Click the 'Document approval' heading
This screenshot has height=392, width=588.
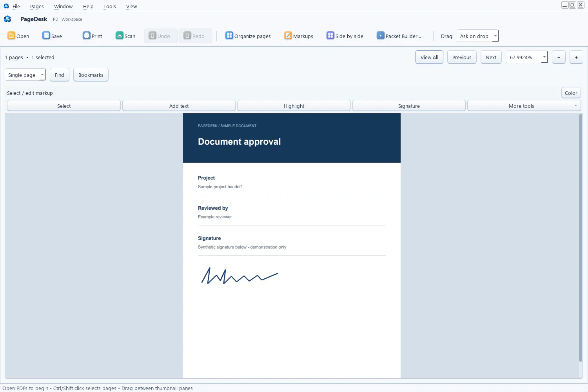pyautogui.click(x=239, y=142)
